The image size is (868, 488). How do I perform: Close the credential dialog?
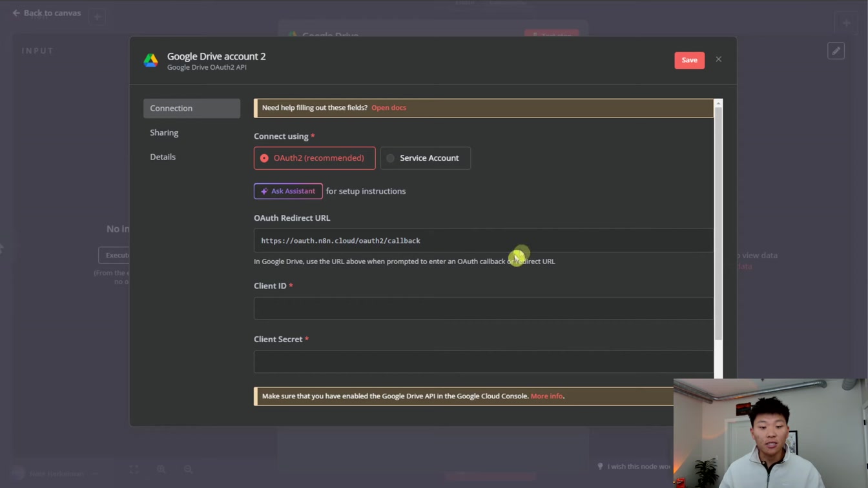tap(718, 59)
